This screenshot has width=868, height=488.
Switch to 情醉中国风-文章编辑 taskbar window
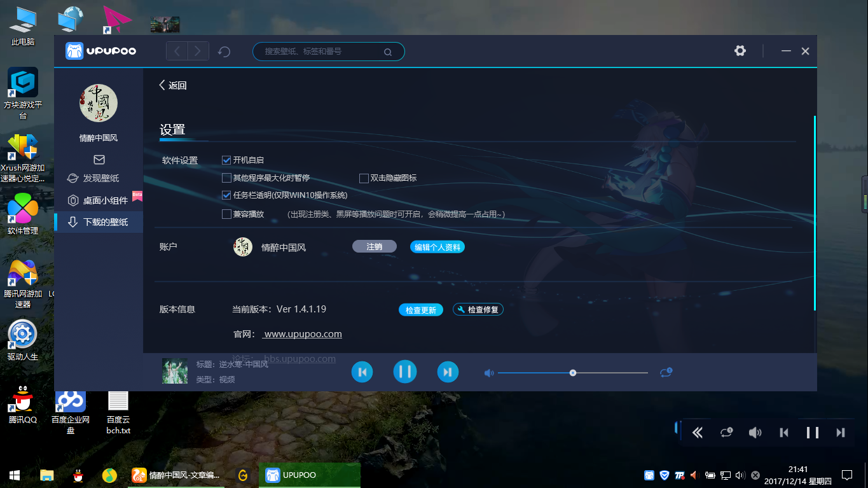point(176,475)
